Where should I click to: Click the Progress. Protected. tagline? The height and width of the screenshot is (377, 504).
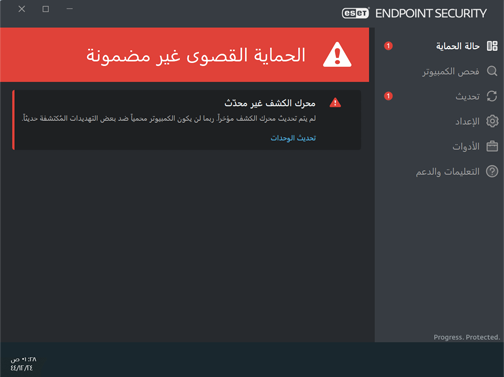[467, 337]
